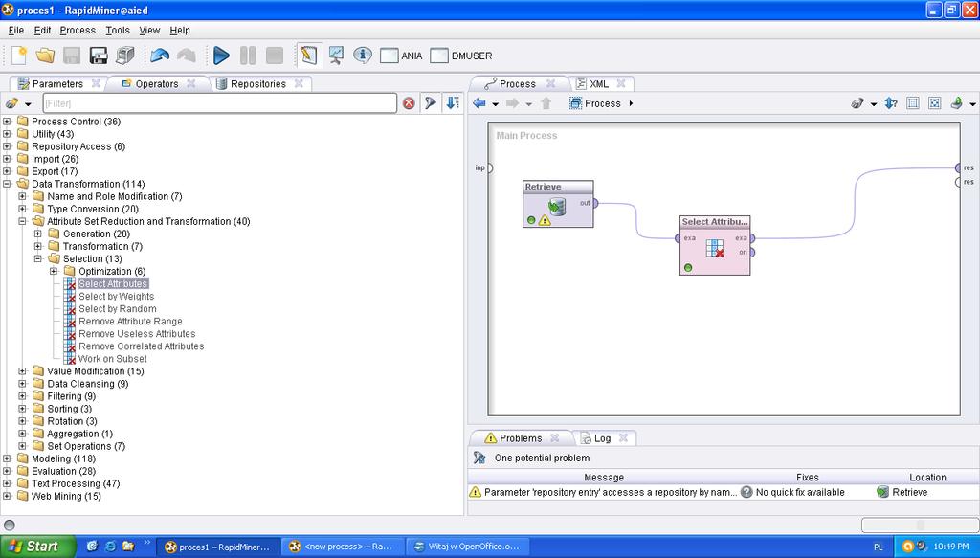980x558 pixels.
Task: Select the Work on Subset operator
Action: point(113,359)
